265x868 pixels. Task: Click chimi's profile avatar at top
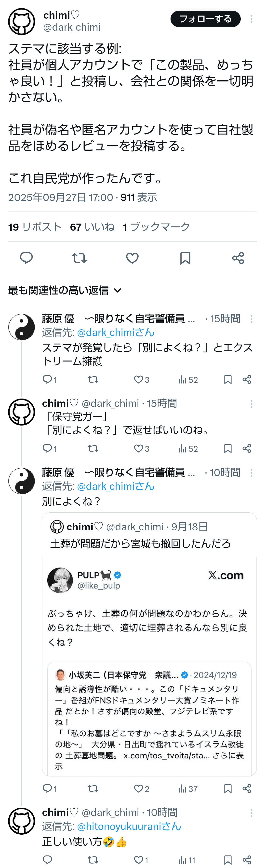pos(22,22)
